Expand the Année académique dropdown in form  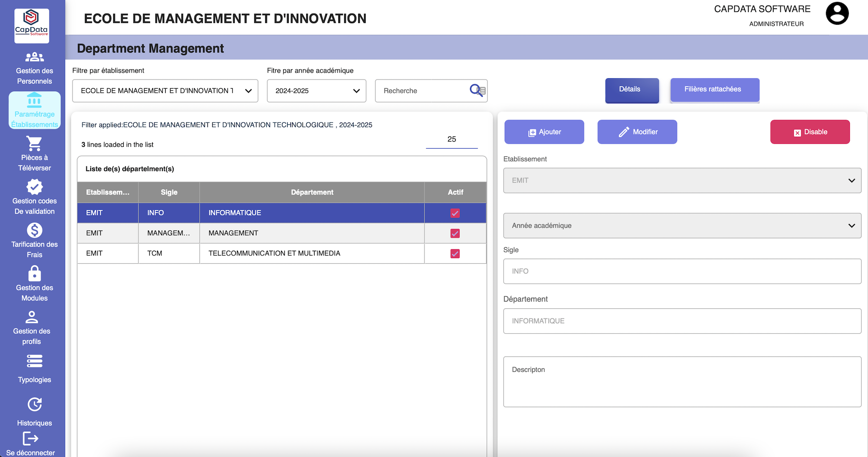[x=682, y=225]
